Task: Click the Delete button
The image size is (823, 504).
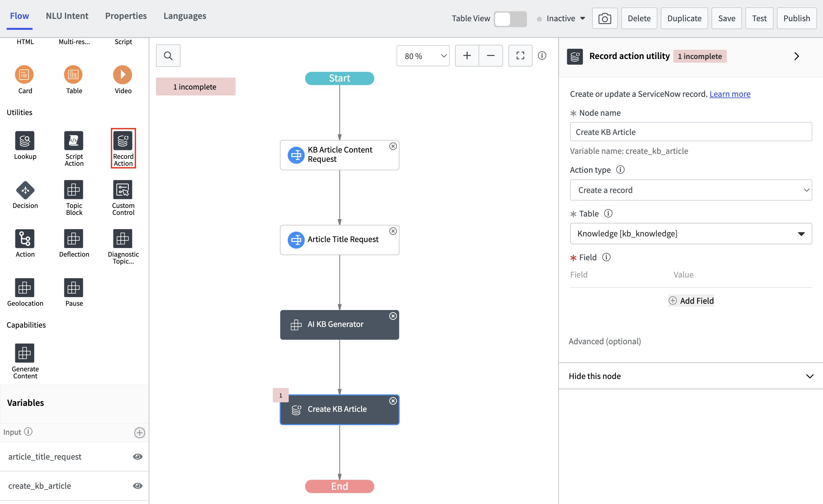Action: pyautogui.click(x=639, y=18)
